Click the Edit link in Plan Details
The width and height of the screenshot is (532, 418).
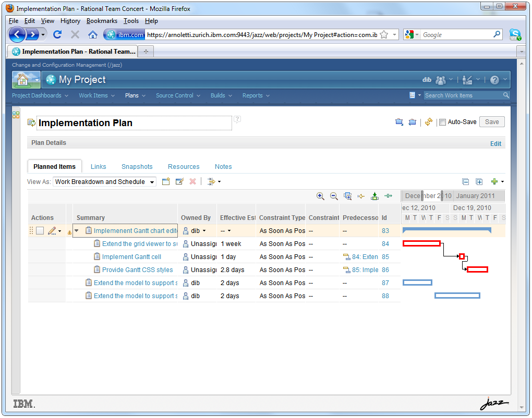click(495, 144)
